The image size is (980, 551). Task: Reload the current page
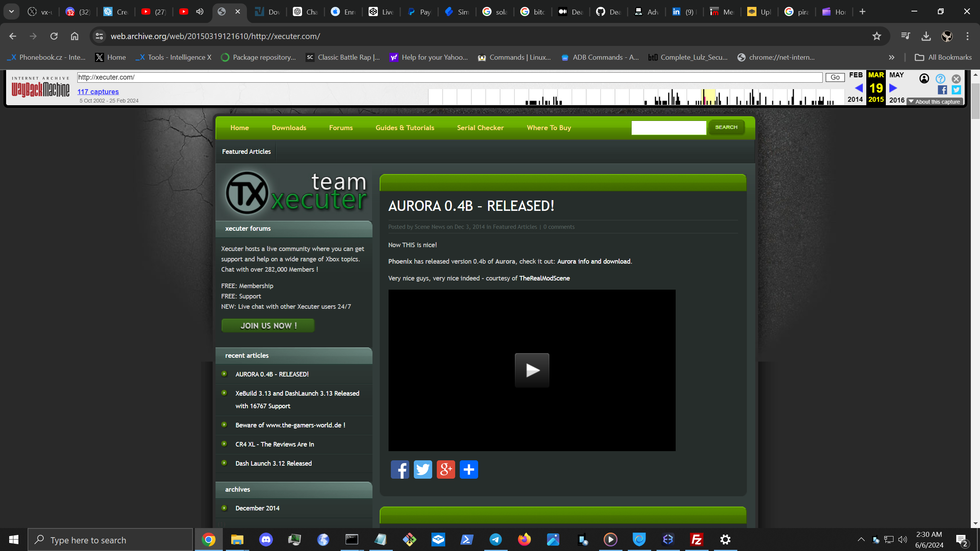pos(54,36)
